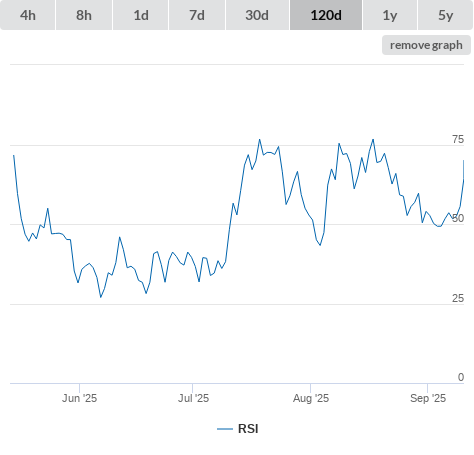Image resolution: width=474 pixels, height=455 pixels.
Task: Click the 75 level axis label
Action: coord(458,139)
